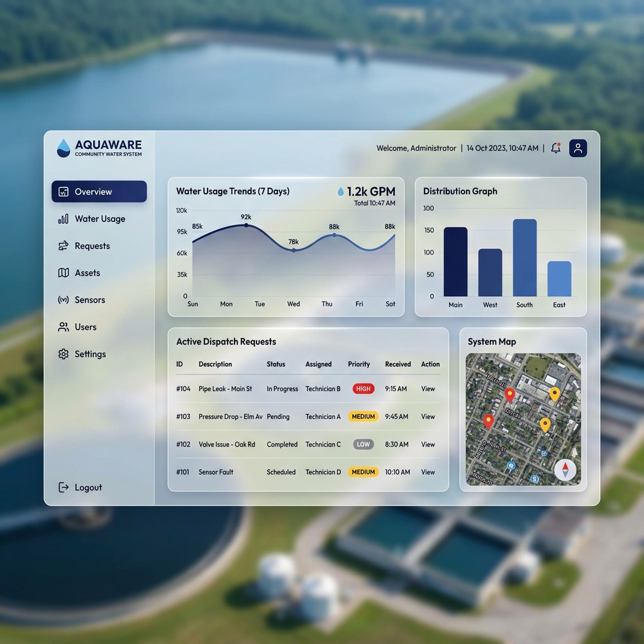Click the South distribution bar
The height and width of the screenshot is (644, 644).
point(525,257)
